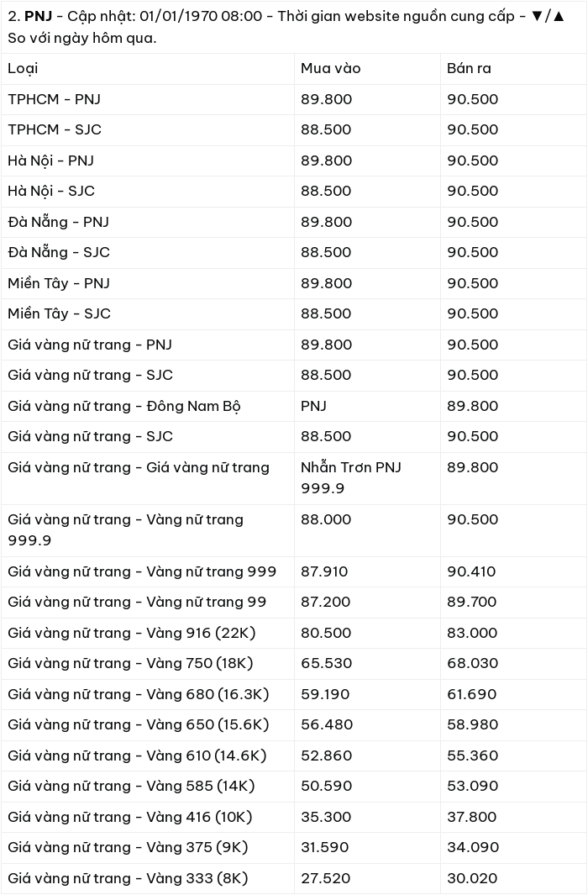Viewport: 588px width, 895px height.
Task: Click the 'Loại' column header
Action: (x=23, y=69)
